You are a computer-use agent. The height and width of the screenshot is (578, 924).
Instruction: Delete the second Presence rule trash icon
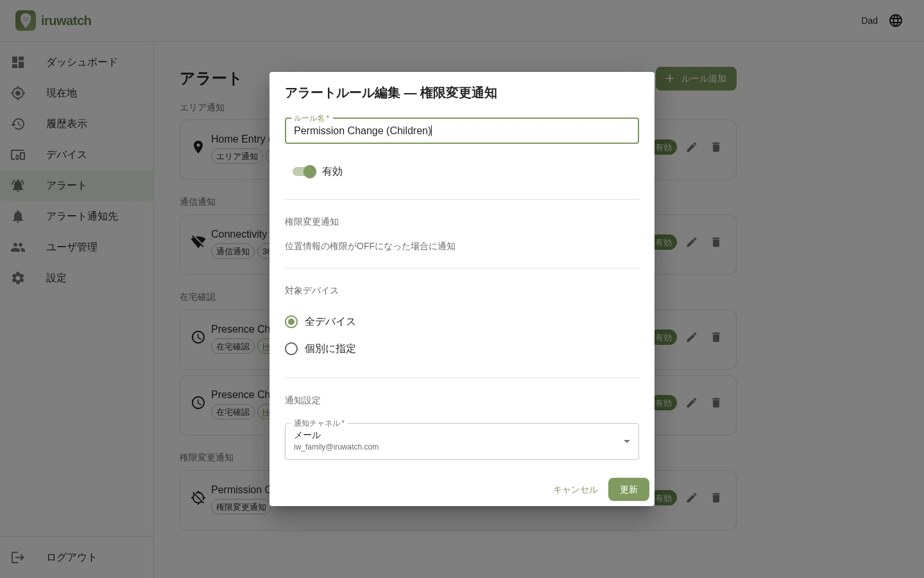[716, 403]
